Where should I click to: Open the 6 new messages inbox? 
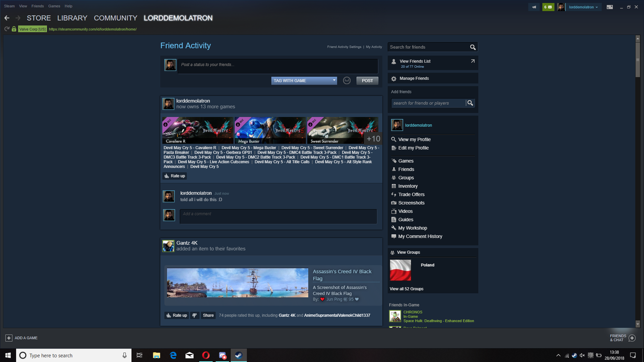pyautogui.click(x=548, y=7)
